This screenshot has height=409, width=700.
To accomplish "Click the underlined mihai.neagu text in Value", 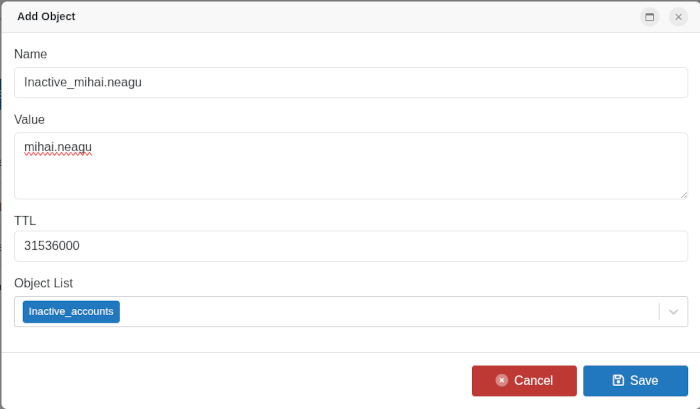I will click(58, 147).
